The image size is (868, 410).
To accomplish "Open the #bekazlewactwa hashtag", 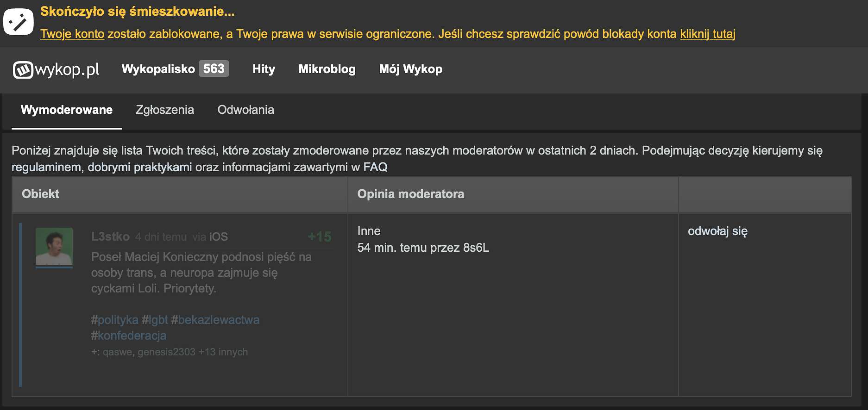I will 215,320.
